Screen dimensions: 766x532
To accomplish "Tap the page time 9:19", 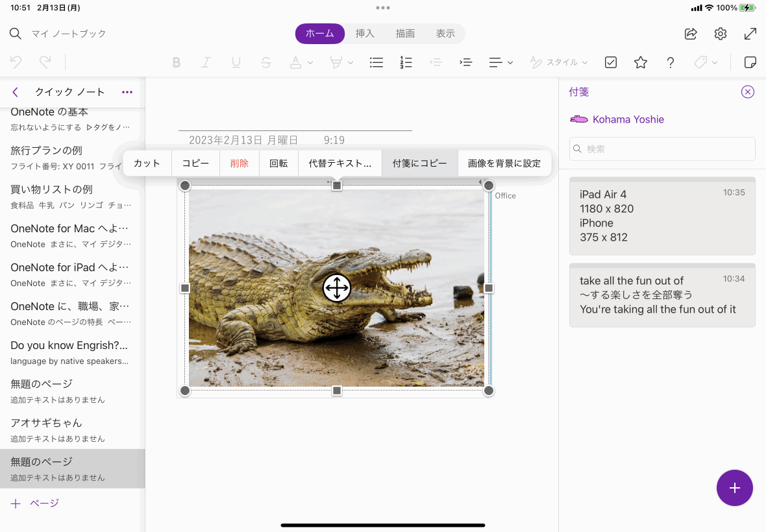I will (x=334, y=140).
